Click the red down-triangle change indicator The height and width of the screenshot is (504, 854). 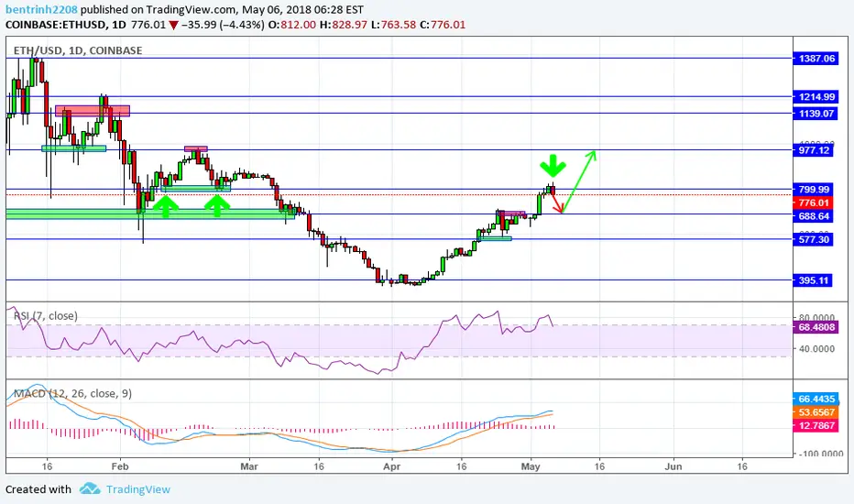click(174, 25)
